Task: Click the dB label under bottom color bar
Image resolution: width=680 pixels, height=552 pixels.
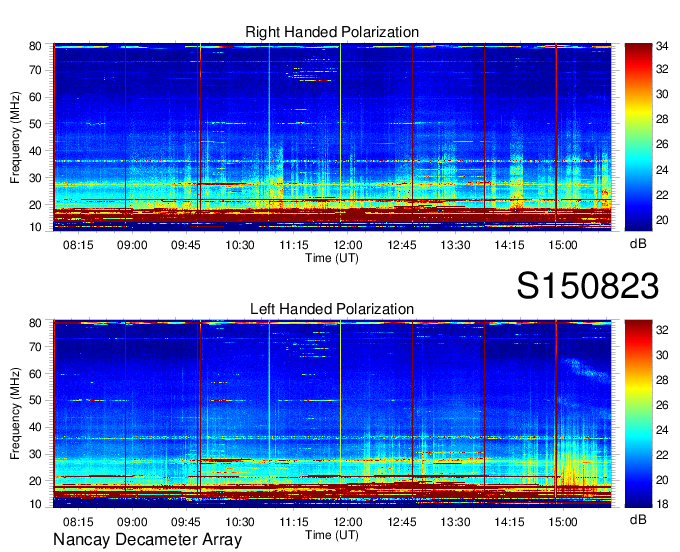Action: tap(638, 520)
